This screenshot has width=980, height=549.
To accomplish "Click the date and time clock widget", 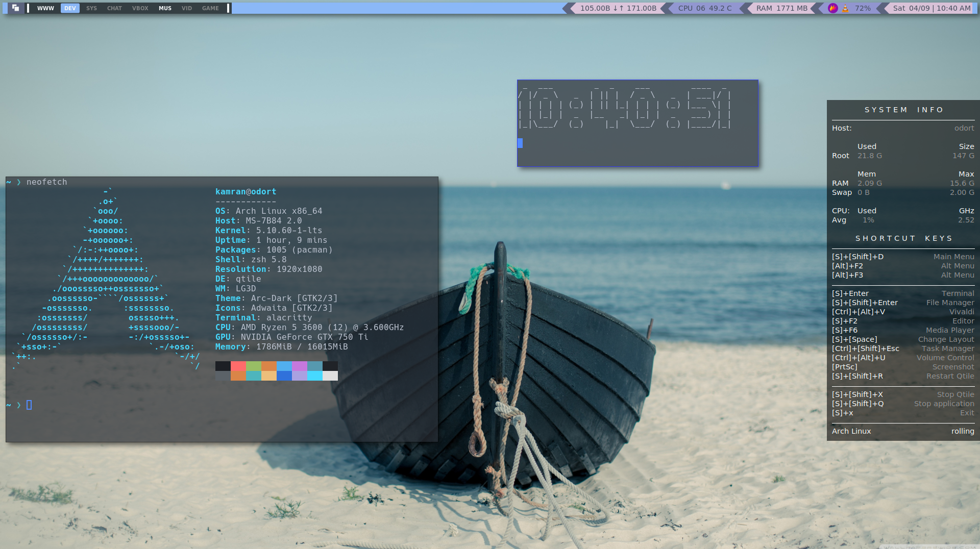I will pyautogui.click(x=932, y=8).
